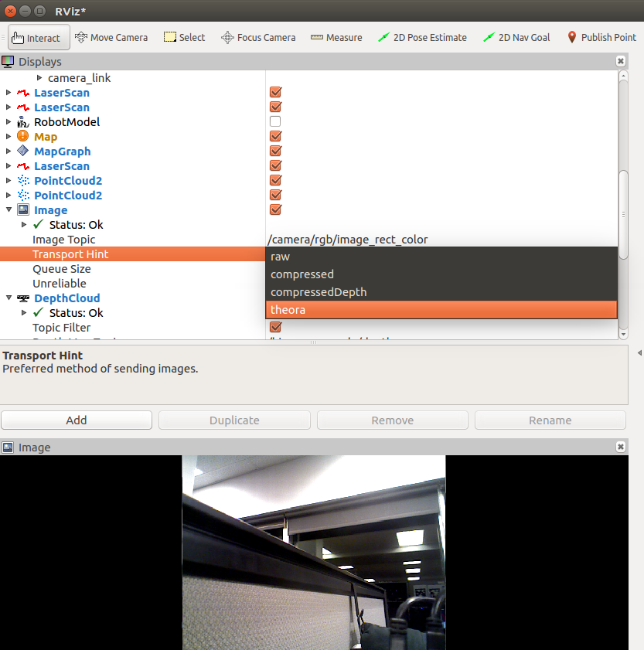Activate 2D Pose Estimate tool
The width and height of the screenshot is (644, 650).
pyautogui.click(x=423, y=37)
